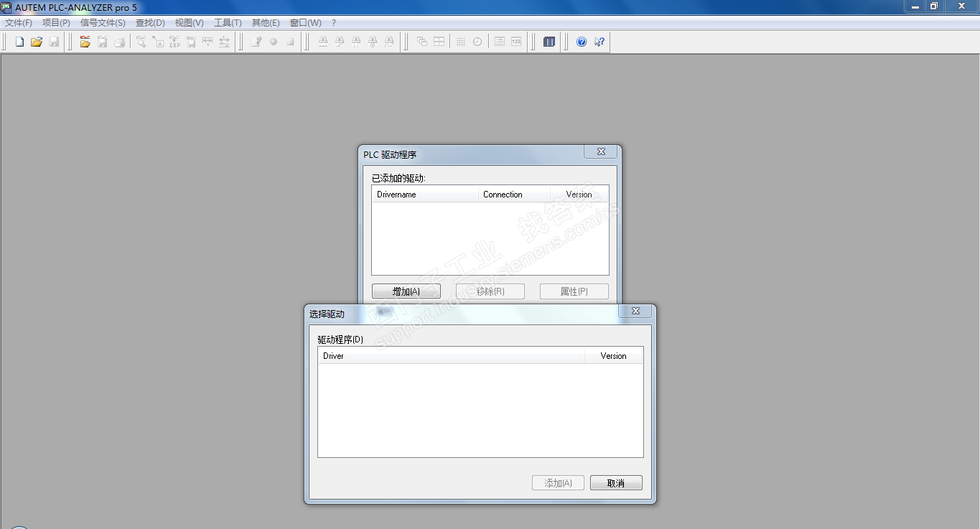This screenshot has width=980, height=529.
Task: Click the square stop recording icon
Action: click(290, 42)
